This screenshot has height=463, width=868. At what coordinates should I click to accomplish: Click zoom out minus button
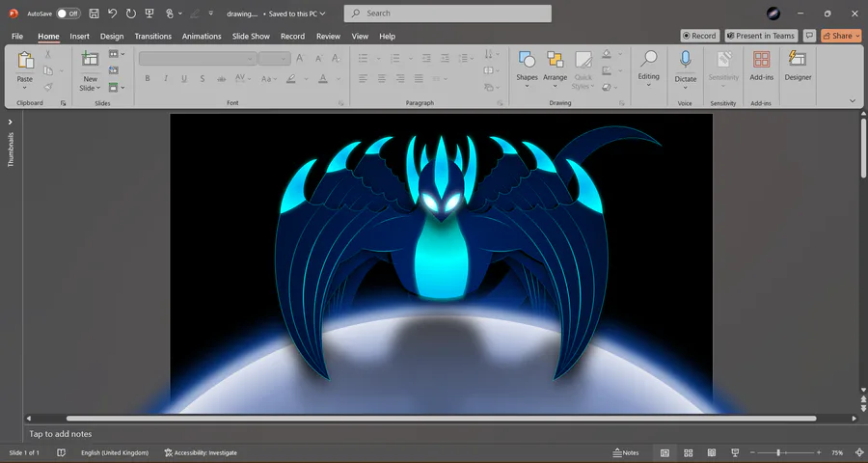click(x=750, y=453)
